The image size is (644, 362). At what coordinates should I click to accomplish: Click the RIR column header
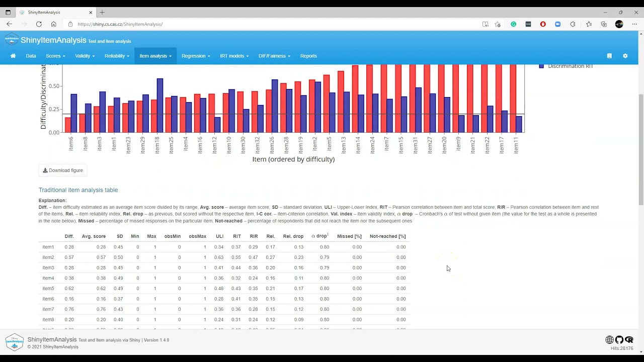[254, 236]
